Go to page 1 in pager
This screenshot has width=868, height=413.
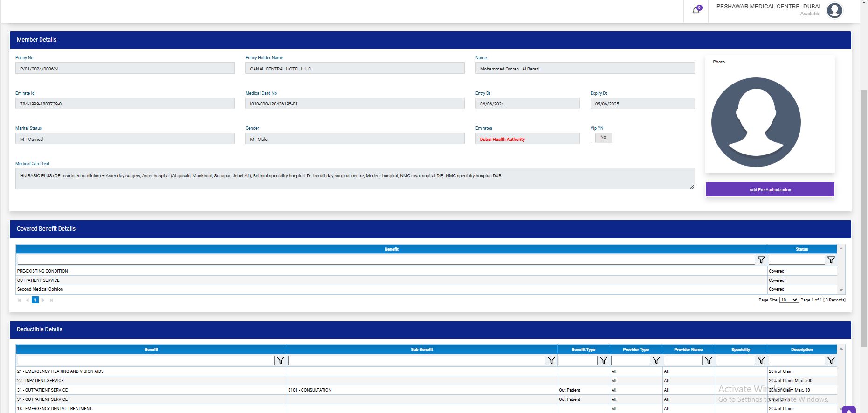click(35, 300)
